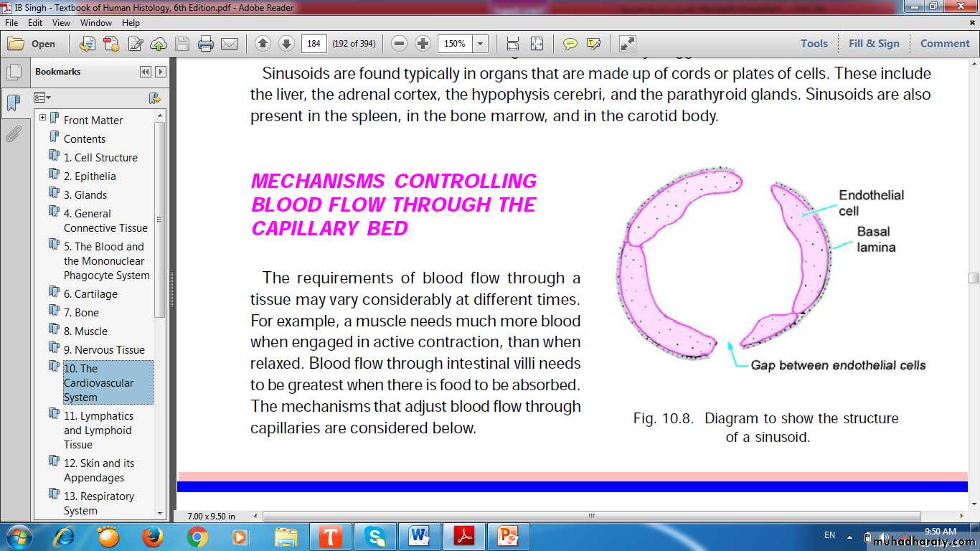Image resolution: width=980 pixels, height=551 pixels.
Task: Open the Window menu
Action: (95, 23)
